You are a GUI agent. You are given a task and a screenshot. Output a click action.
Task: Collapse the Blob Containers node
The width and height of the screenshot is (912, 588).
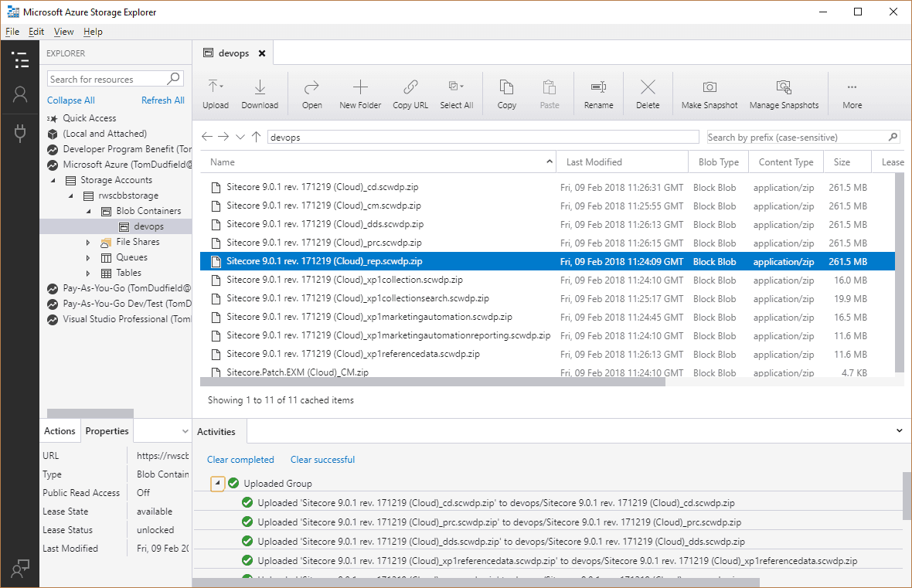click(88, 211)
